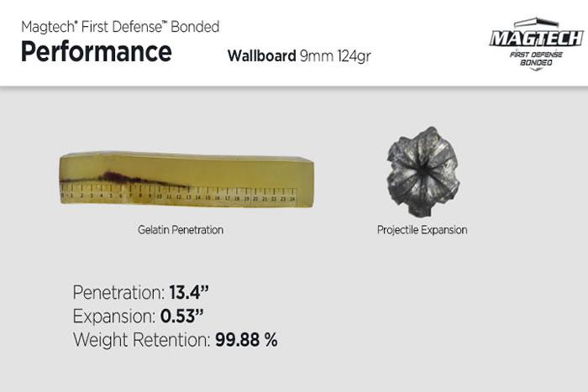Click the Weight Retention label text
This screenshot has height=392, width=588.
coord(142,340)
